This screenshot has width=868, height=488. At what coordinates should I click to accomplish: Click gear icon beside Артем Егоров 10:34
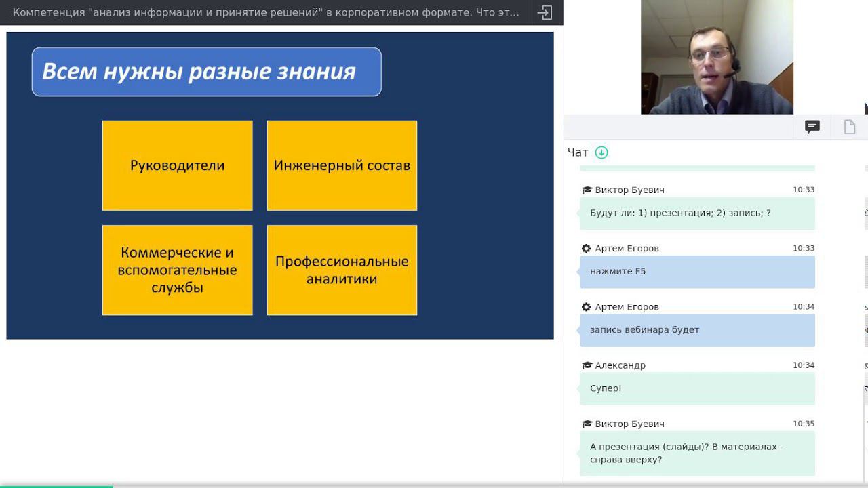click(587, 307)
